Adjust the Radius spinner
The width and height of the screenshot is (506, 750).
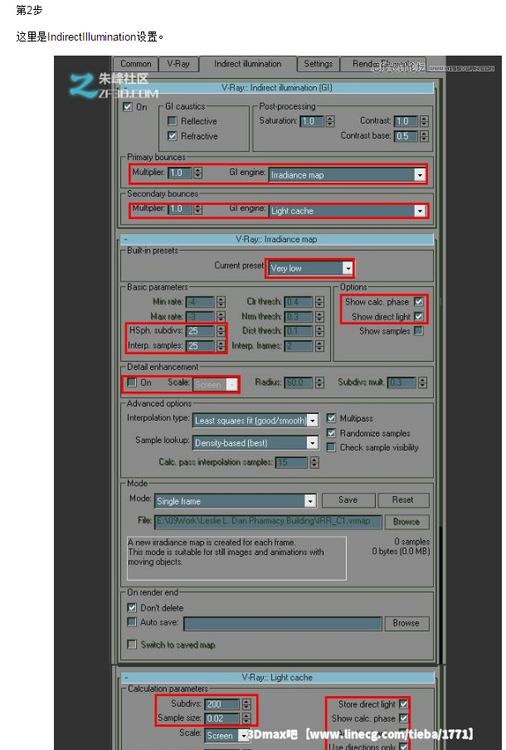tap(319, 383)
